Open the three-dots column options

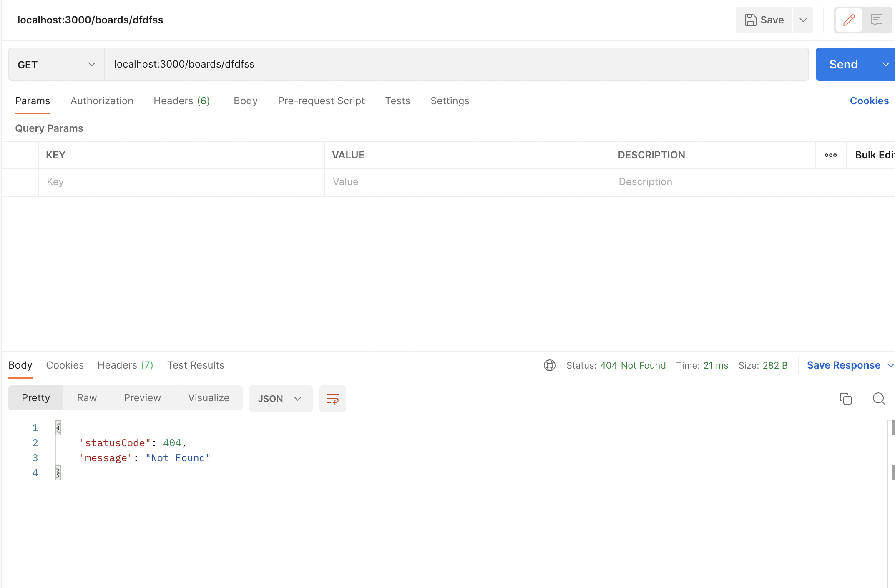point(830,155)
